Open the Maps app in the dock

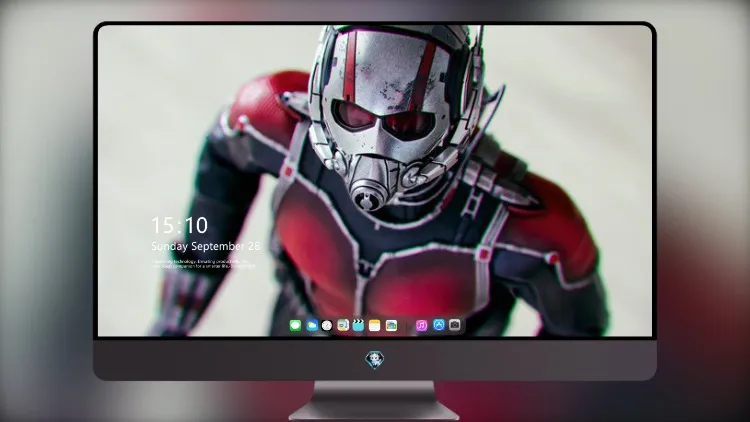343,325
